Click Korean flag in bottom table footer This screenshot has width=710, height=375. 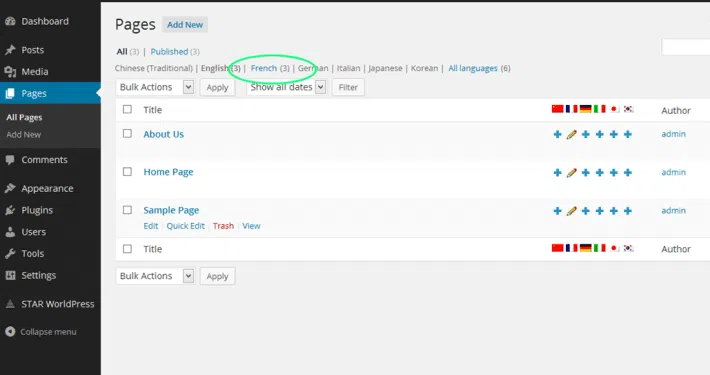(628, 248)
